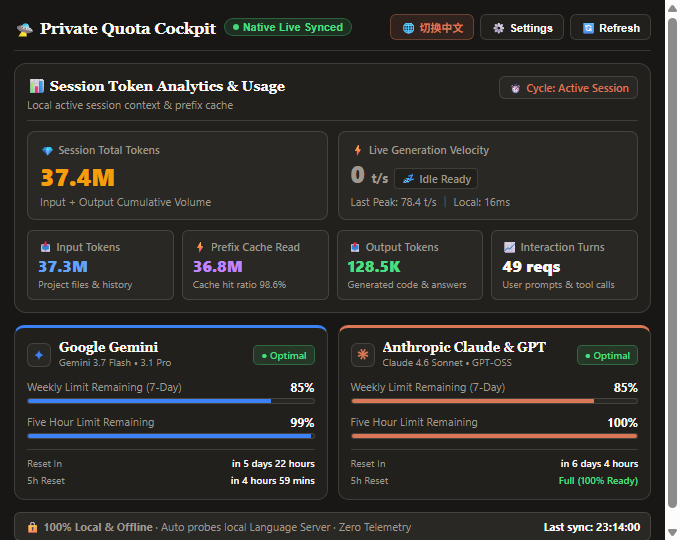Click the Google Gemini card title
The image size is (680, 540).
coord(108,347)
